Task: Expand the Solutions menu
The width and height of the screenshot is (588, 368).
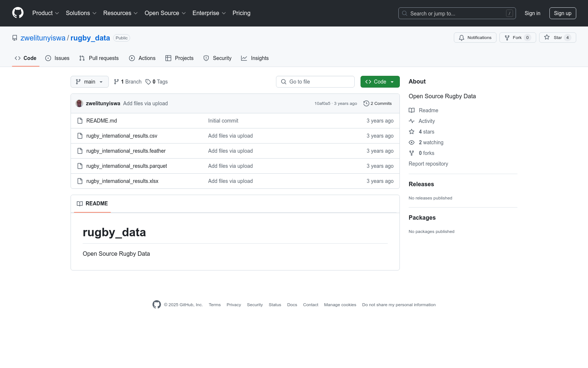Action: [81, 13]
